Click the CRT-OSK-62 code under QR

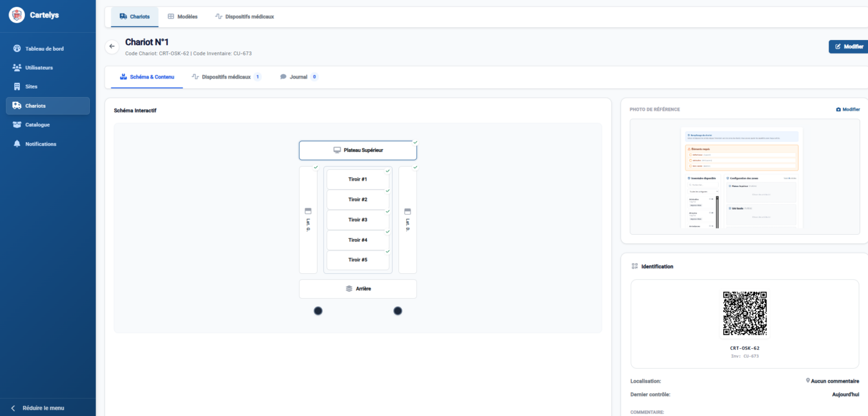(x=745, y=348)
